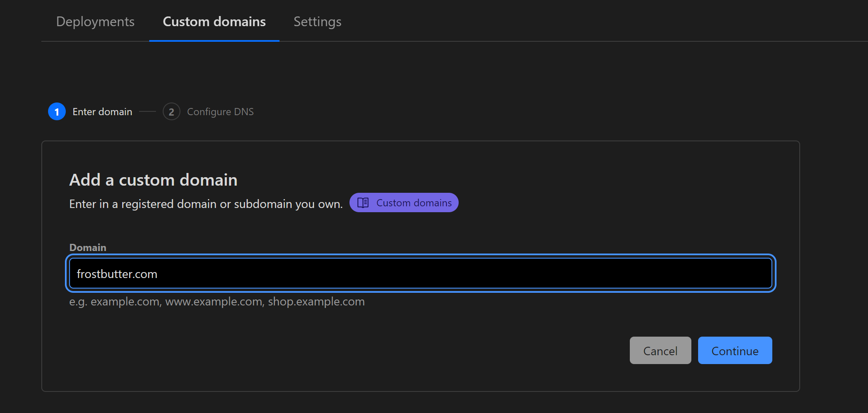The image size is (868, 413).
Task: Click the Configure DNS step label
Action: [220, 111]
